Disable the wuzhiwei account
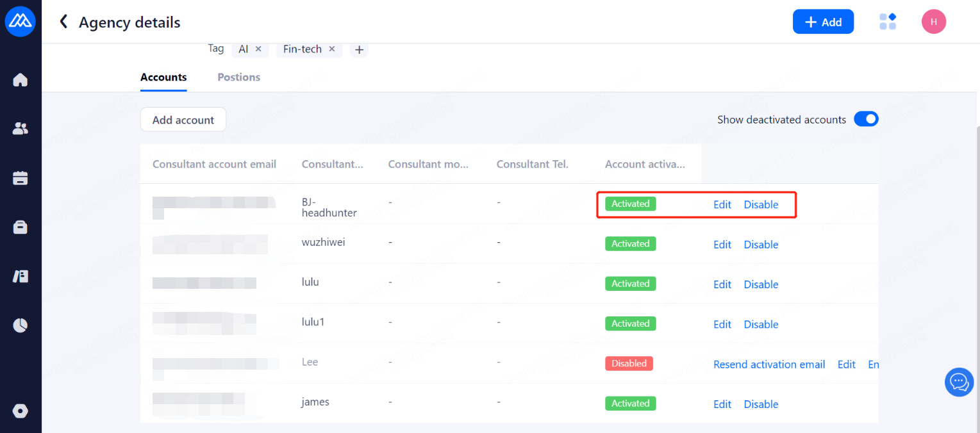This screenshot has height=433, width=980. pyautogui.click(x=761, y=245)
